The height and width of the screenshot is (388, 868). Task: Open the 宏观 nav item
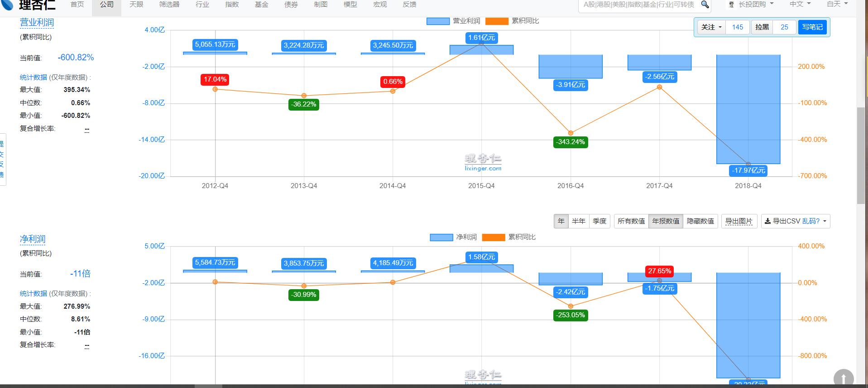pos(380,5)
